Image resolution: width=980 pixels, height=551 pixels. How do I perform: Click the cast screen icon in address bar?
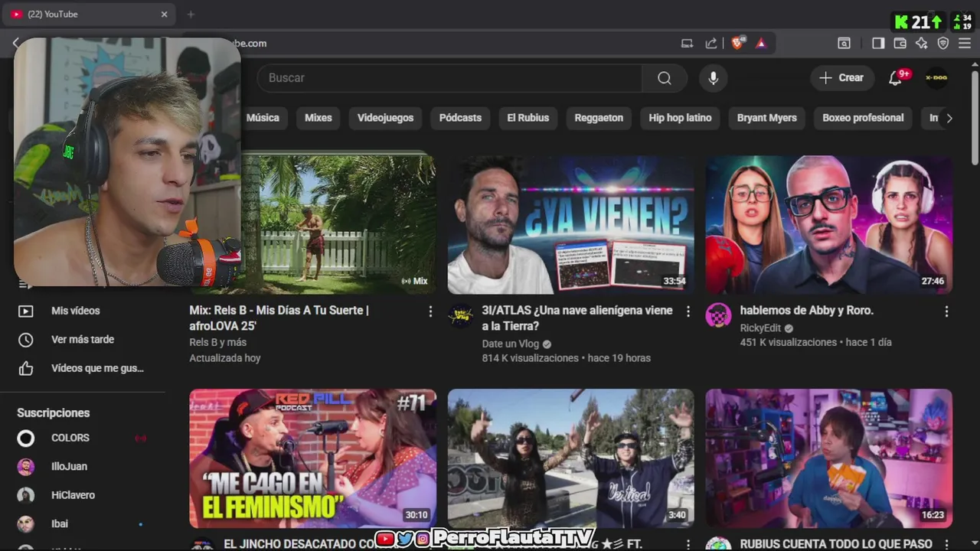(687, 44)
